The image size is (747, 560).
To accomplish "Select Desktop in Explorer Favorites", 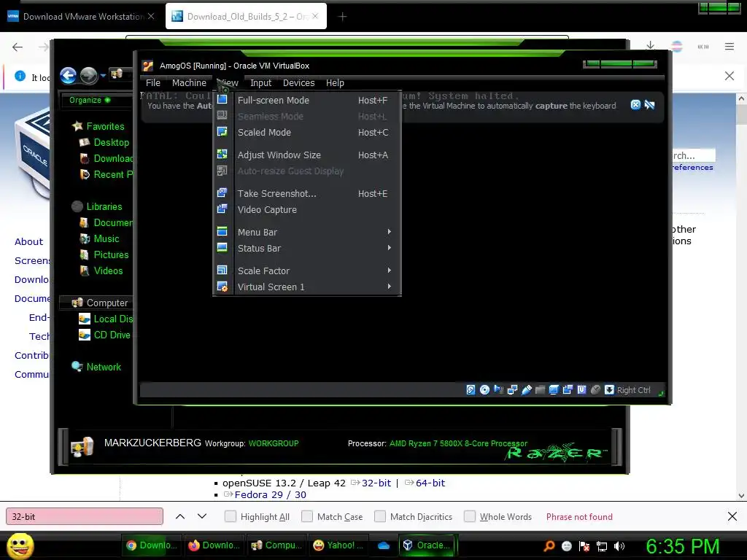I will 105,142.
